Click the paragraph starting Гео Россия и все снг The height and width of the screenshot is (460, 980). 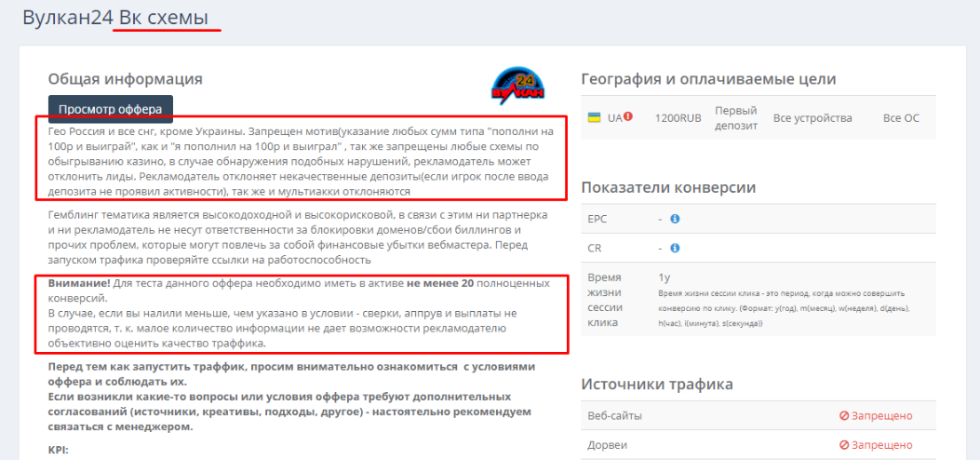tap(301, 161)
